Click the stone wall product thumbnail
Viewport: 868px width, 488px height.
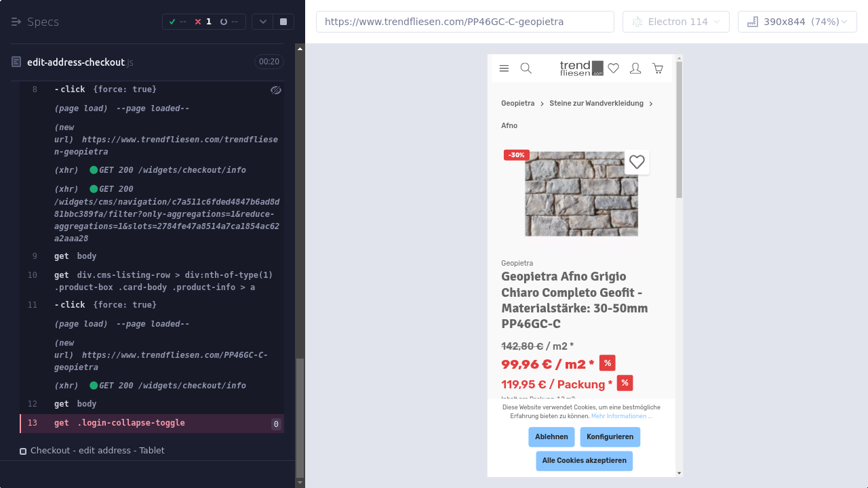click(x=581, y=194)
